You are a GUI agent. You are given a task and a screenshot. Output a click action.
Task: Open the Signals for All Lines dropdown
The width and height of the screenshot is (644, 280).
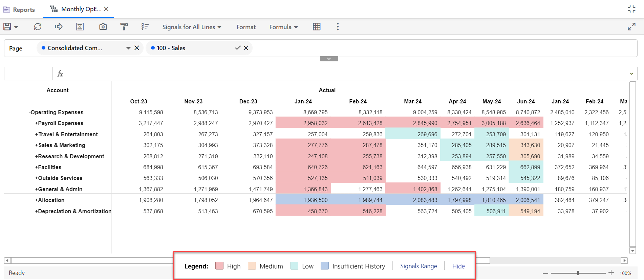(x=192, y=27)
